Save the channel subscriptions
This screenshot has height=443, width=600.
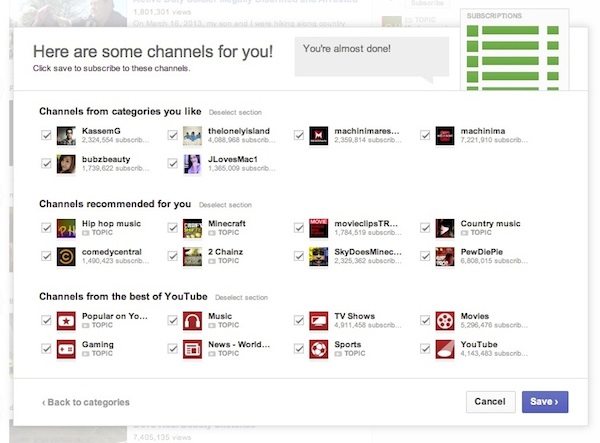544,402
